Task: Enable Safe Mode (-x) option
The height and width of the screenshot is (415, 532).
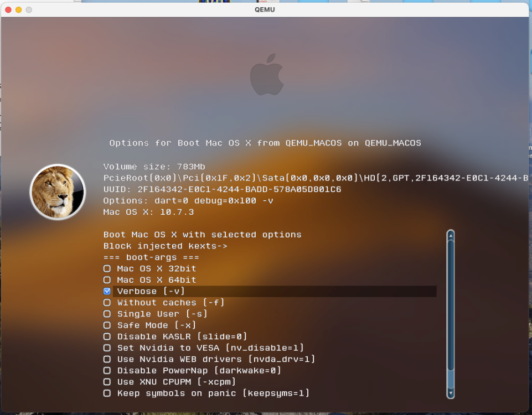Action: pyautogui.click(x=107, y=325)
